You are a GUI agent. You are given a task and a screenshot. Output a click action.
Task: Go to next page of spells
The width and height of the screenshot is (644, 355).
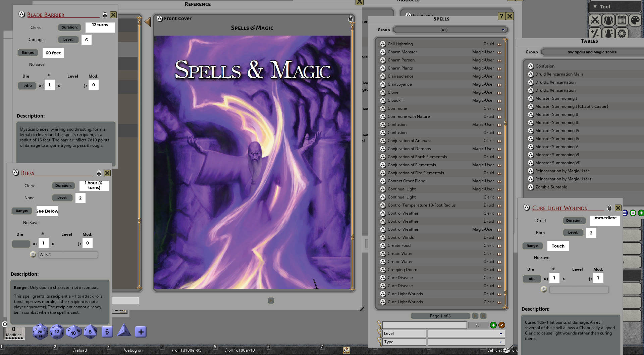[x=475, y=316]
